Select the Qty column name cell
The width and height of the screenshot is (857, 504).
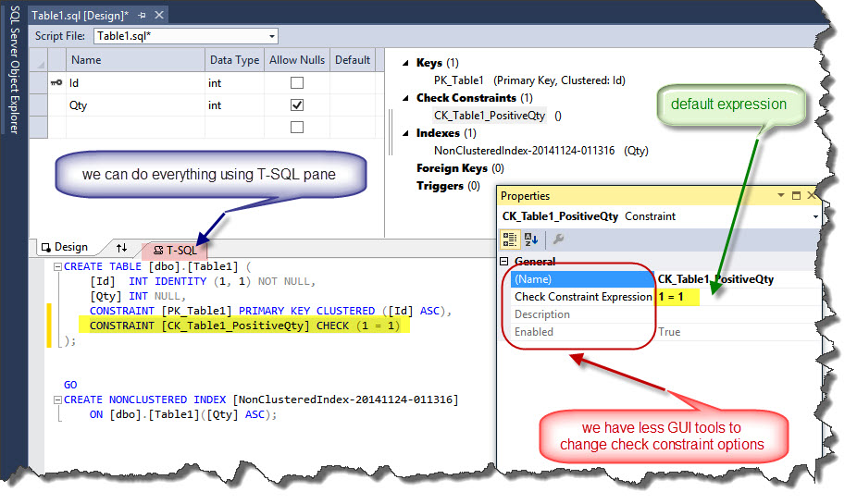135,105
